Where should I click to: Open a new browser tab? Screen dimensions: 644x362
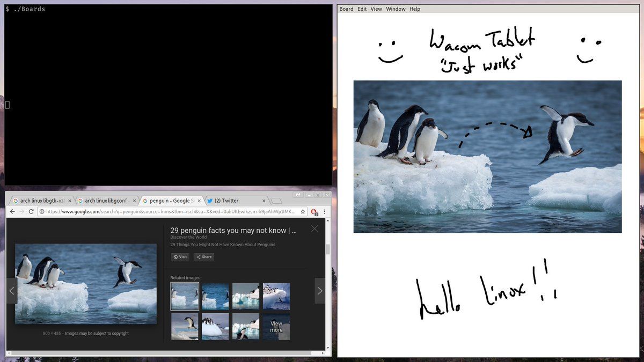(x=276, y=201)
